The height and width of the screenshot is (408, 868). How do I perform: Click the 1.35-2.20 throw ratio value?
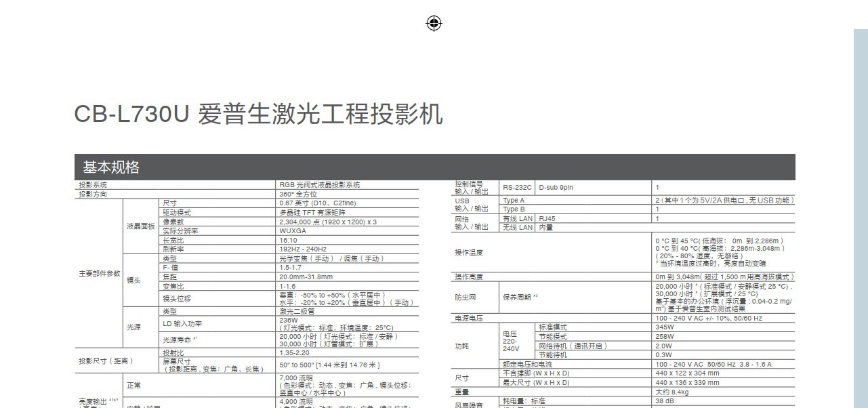[294, 353]
